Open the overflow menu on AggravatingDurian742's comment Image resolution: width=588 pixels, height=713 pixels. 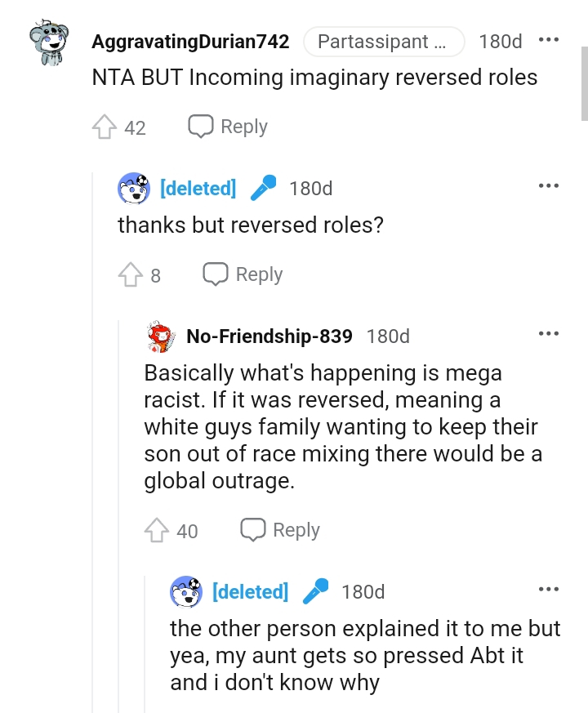pos(550,38)
